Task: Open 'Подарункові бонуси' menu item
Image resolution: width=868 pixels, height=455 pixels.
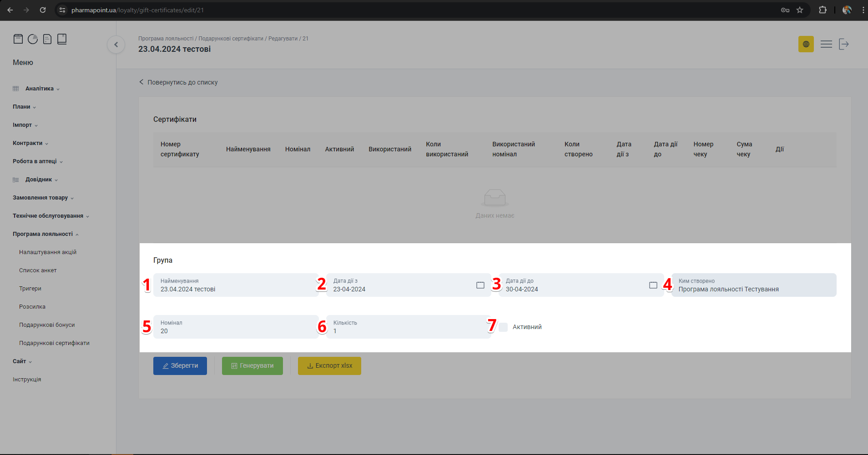Action: pyautogui.click(x=47, y=325)
